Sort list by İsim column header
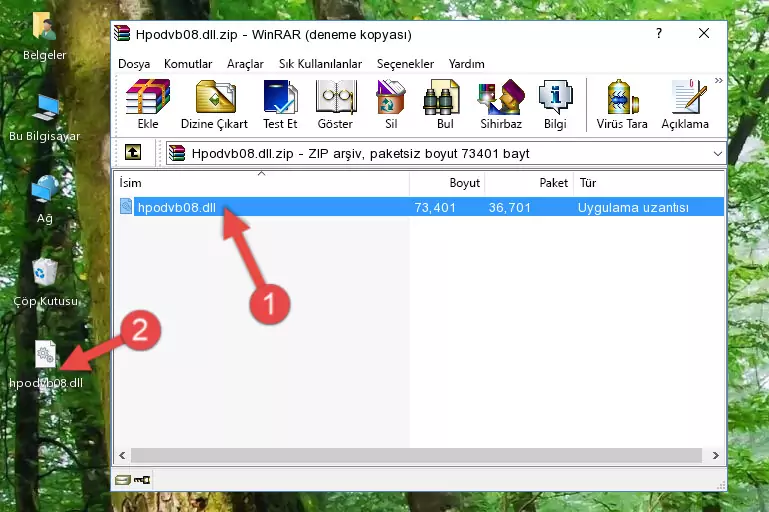Screen dimensions: 769x512 [x=262, y=183]
